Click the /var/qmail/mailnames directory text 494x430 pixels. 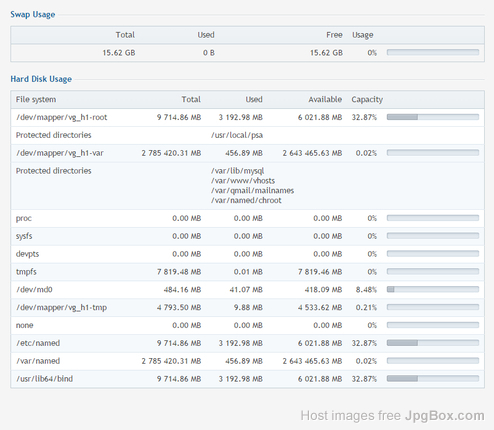[252, 191]
